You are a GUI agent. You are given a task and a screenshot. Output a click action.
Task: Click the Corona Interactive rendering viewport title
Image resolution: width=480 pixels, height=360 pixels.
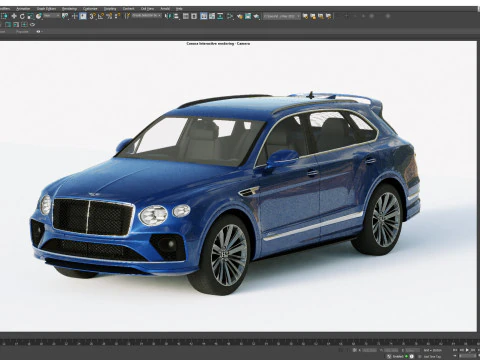(218, 43)
